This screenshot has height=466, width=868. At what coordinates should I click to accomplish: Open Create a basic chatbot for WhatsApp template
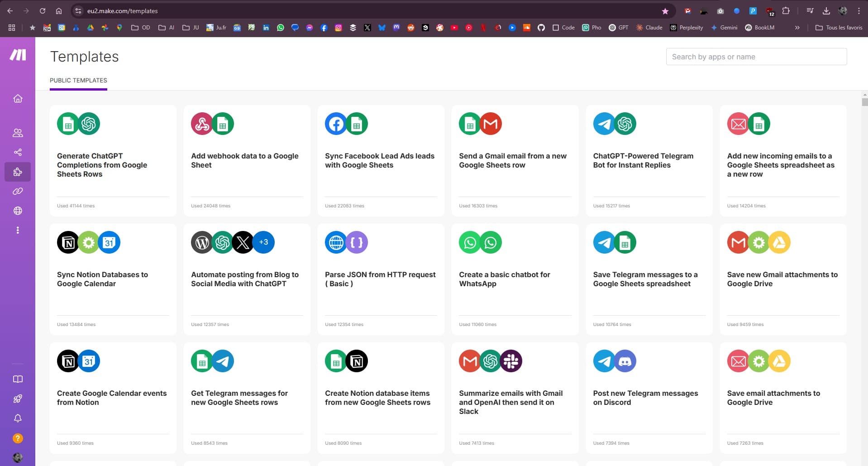(504, 279)
